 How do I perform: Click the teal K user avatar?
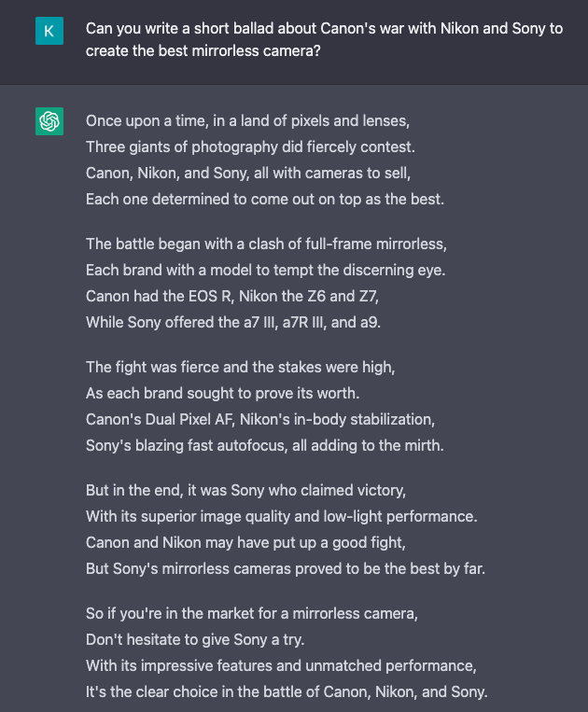coord(49,31)
